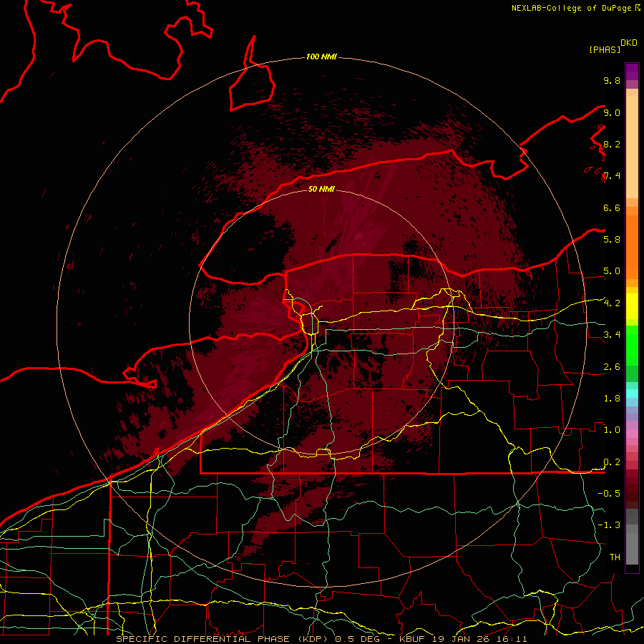This screenshot has width=644, height=644.
Task: Click the 2.6 value on the color scale
Action: tap(612, 366)
